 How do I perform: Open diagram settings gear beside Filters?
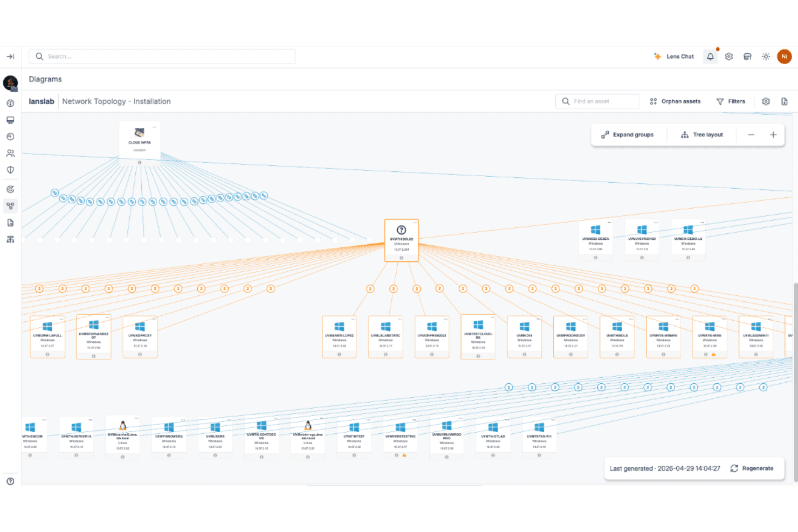coord(766,101)
